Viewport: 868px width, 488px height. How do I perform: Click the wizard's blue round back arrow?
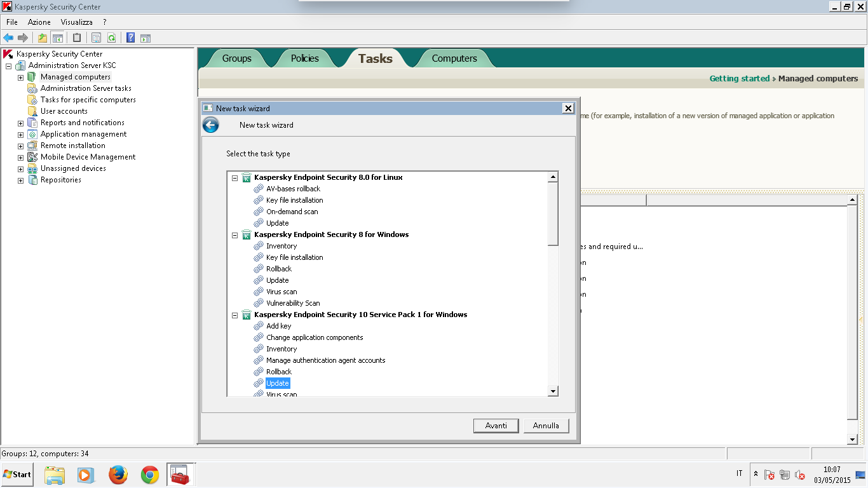coord(210,125)
